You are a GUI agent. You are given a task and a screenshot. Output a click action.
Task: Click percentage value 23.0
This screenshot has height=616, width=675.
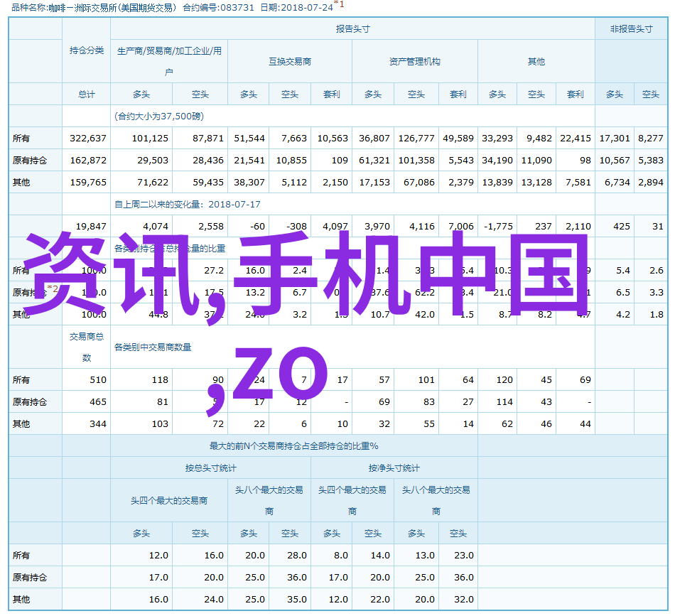point(464,556)
